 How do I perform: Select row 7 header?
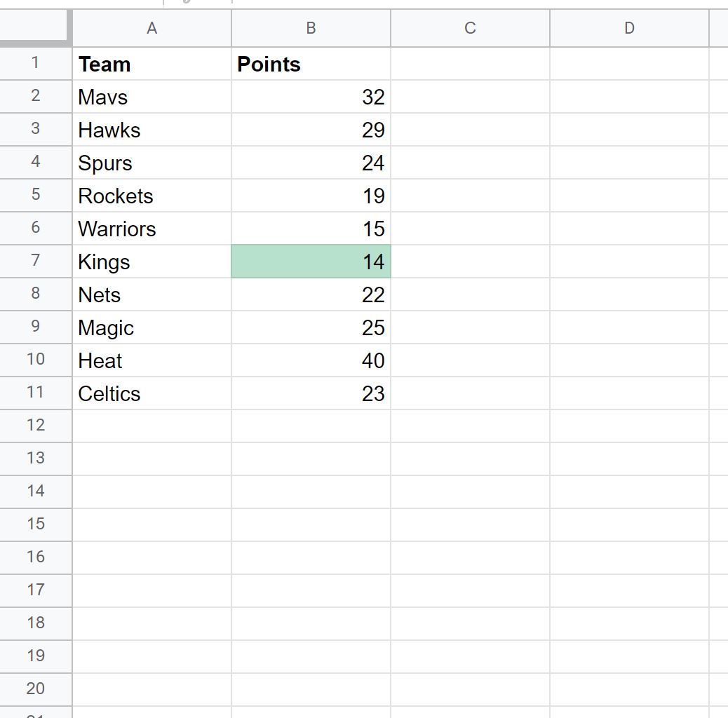[36, 262]
